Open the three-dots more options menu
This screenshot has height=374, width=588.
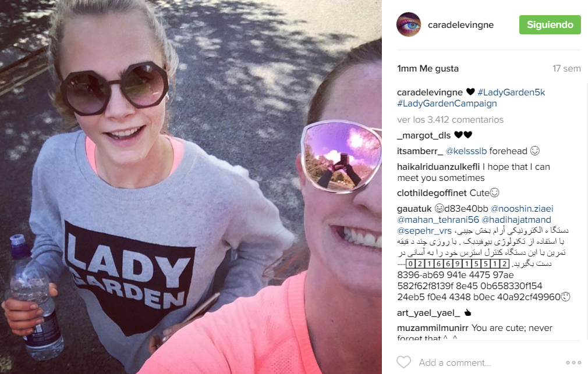pyautogui.click(x=573, y=362)
